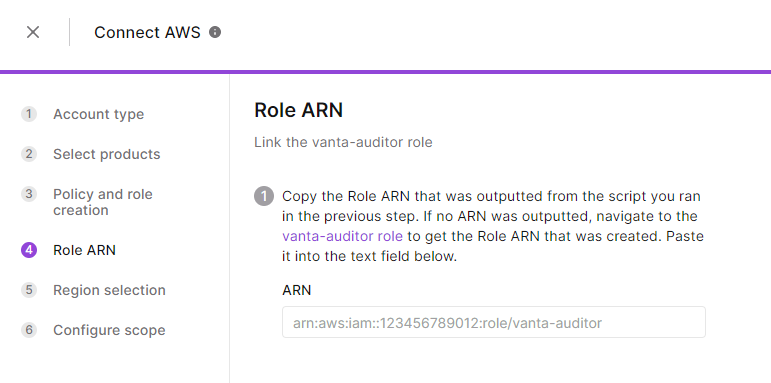
Task: Close the Connect AWS dialog
Action: click(33, 32)
